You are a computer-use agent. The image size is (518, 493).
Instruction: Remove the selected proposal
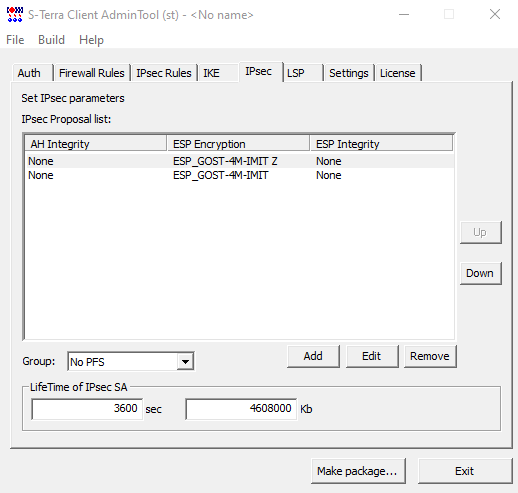tap(430, 356)
